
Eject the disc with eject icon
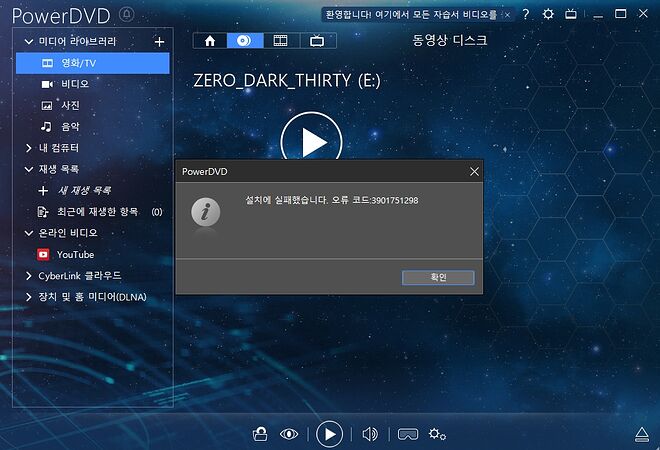(x=641, y=434)
